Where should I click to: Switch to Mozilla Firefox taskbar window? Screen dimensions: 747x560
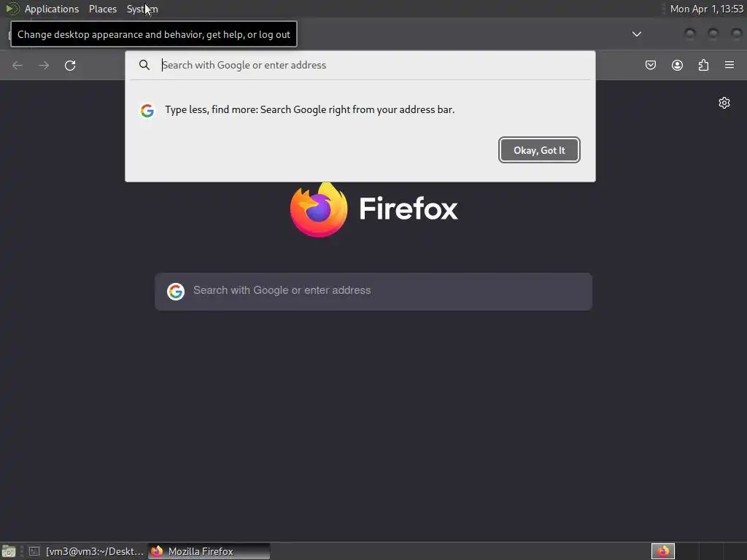(209, 551)
